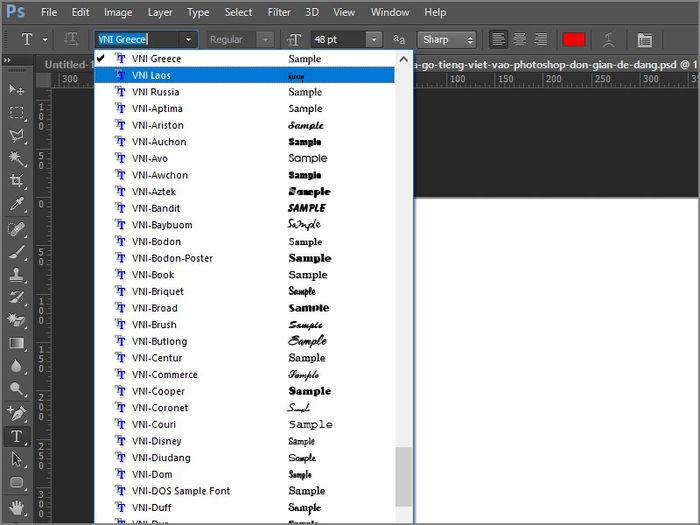Choose the VNI-Aptima font
The width and height of the screenshot is (700, 525).
tap(244, 108)
